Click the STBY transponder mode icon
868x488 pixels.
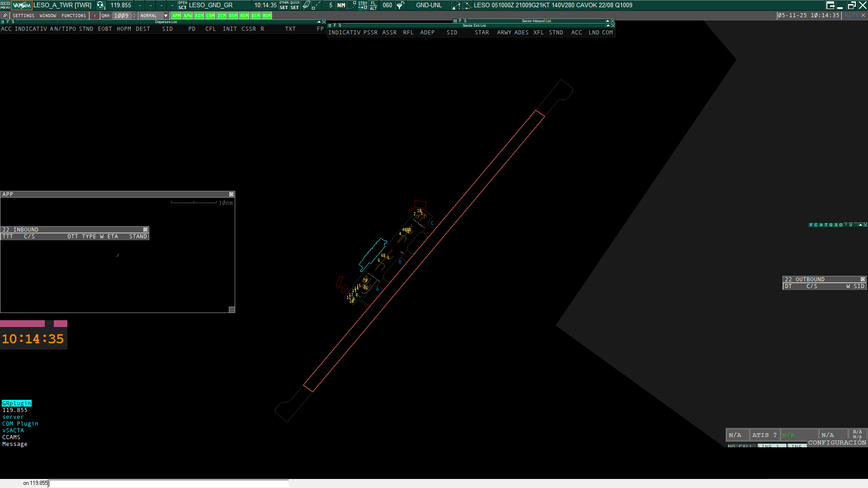[363, 5]
